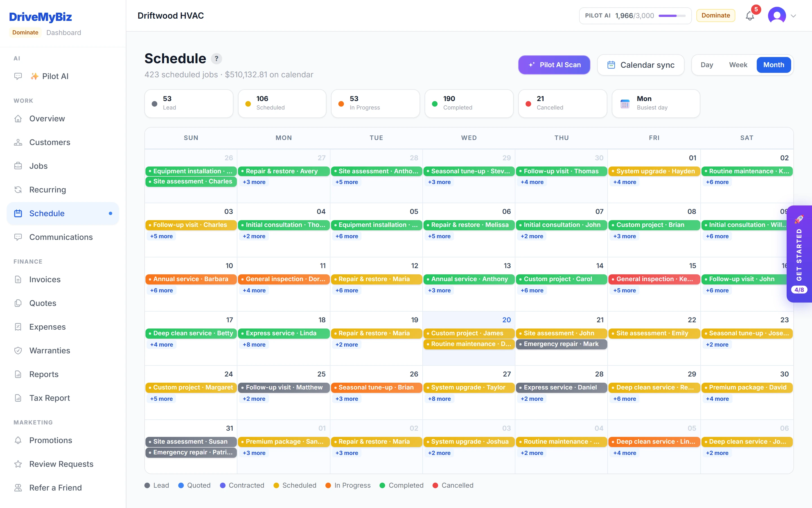
Task: Expand +2 more on the 23rd
Action: click(717, 345)
